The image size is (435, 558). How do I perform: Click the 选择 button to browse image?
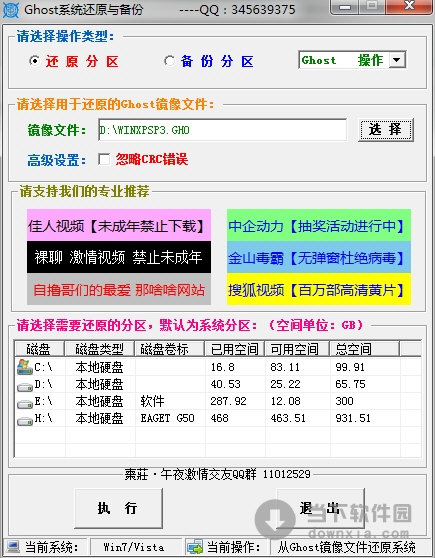pyautogui.click(x=386, y=130)
